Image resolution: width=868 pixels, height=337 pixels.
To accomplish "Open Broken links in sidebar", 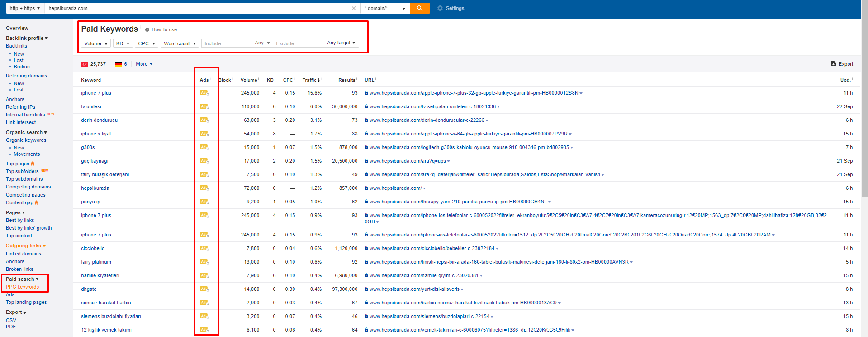I will tap(19, 269).
